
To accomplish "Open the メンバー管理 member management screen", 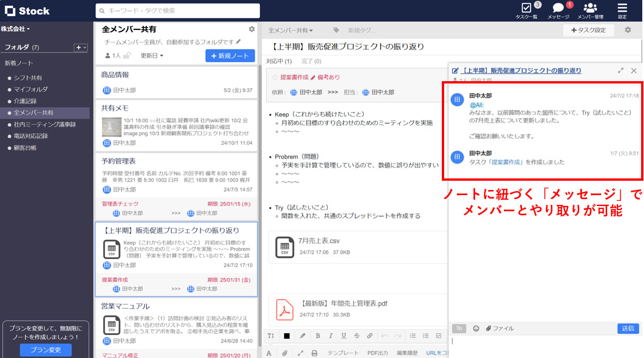I will coord(589,12).
